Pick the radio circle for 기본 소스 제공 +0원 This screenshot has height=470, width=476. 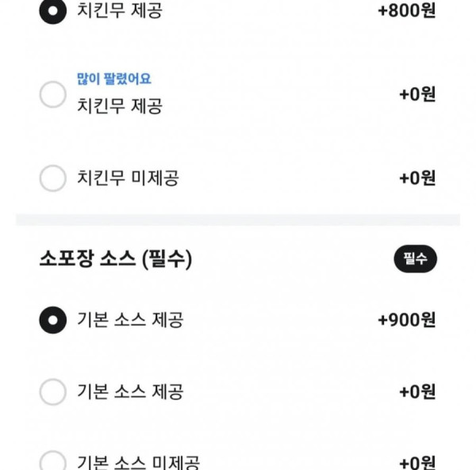tap(53, 392)
